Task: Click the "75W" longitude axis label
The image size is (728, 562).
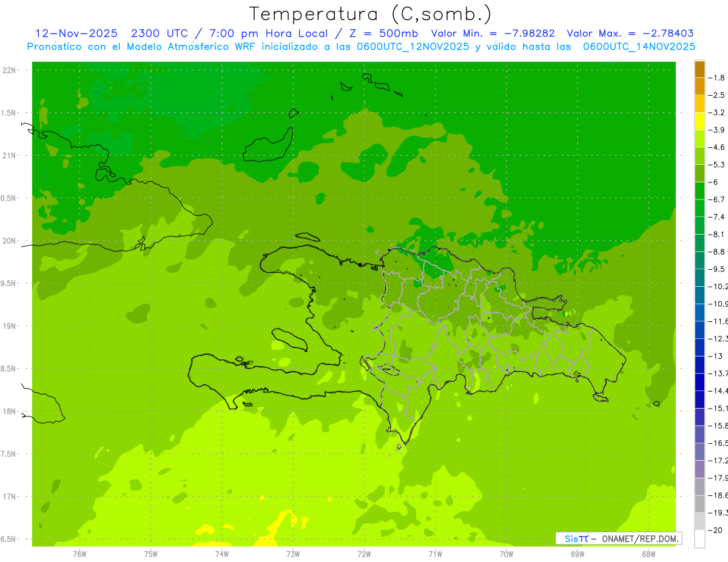Action: coord(151,554)
